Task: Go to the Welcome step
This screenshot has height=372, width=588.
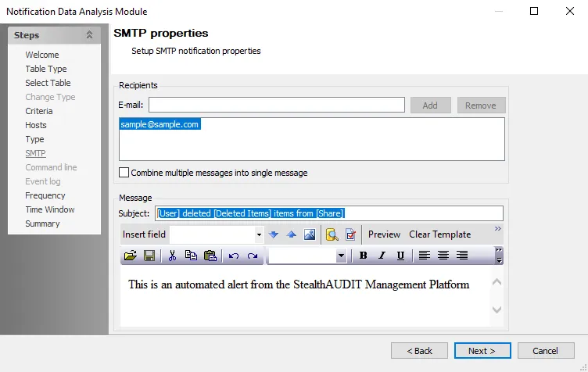Action: coord(42,55)
